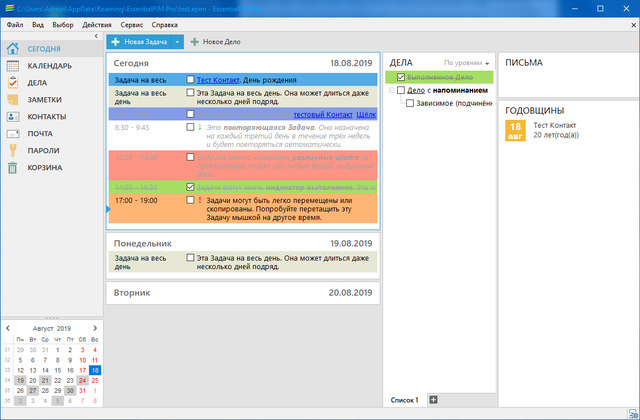Click the Дела clipboard icon in sidebar
The width and height of the screenshot is (640, 420).
[x=13, y=83]
